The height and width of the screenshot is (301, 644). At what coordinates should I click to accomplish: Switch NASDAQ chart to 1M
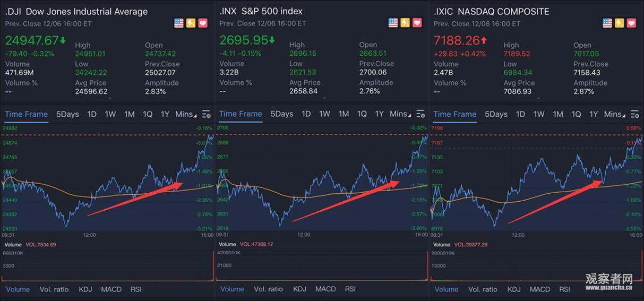tap(558, 114)
